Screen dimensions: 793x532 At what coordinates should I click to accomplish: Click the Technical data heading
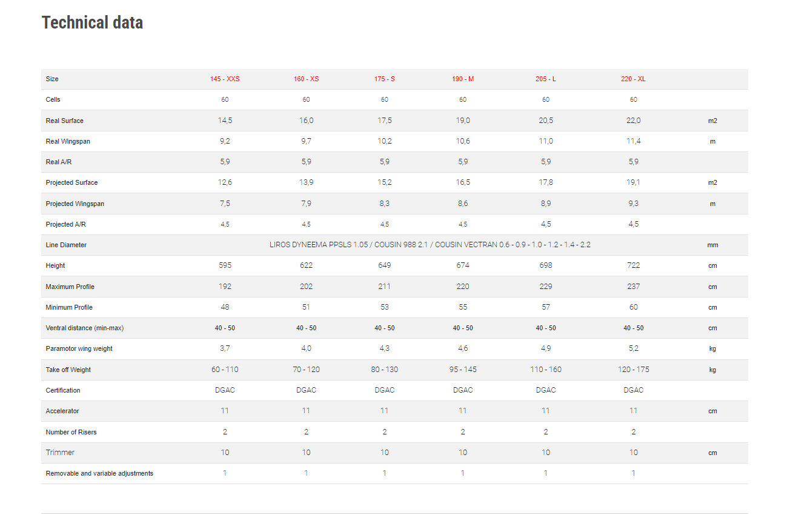click(x=92, y=22)
